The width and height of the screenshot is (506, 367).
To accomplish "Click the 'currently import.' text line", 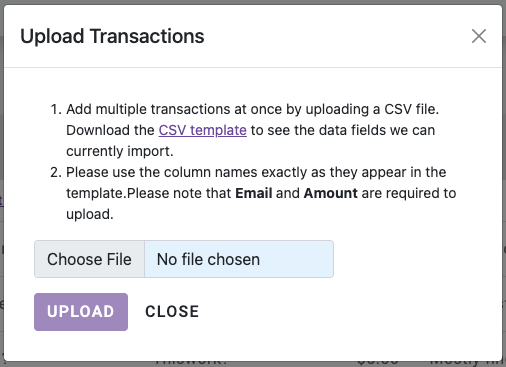I will point(120,151).
